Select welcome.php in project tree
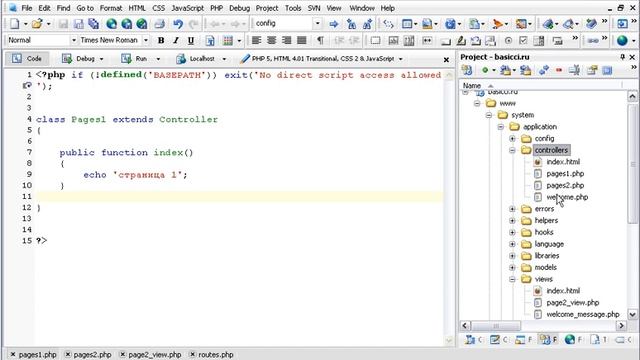 [567, 197]
